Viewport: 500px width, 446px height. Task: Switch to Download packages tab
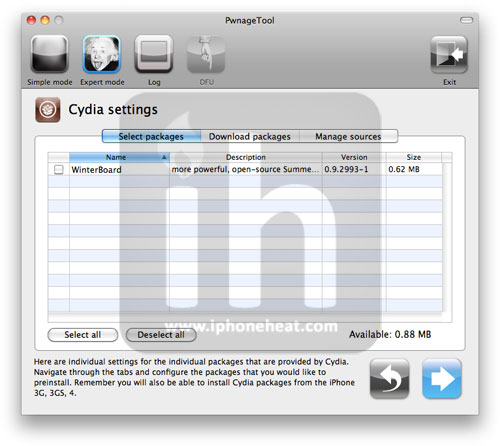[250, 136]
